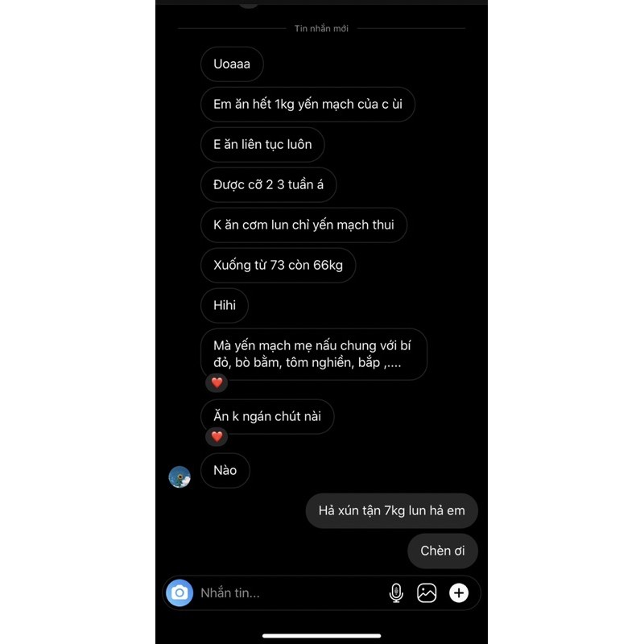644x644 pixels.
Task: Tap the 'E ăn liên tục luôn' bubble
Action: (262, 145)
